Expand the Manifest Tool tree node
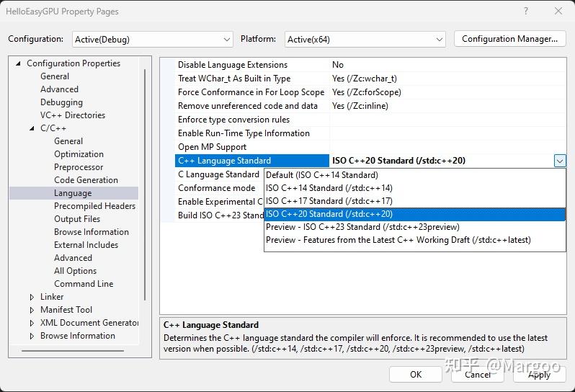Image resolution: width=575 pixels, height=392 pixels. pos(32,311)
